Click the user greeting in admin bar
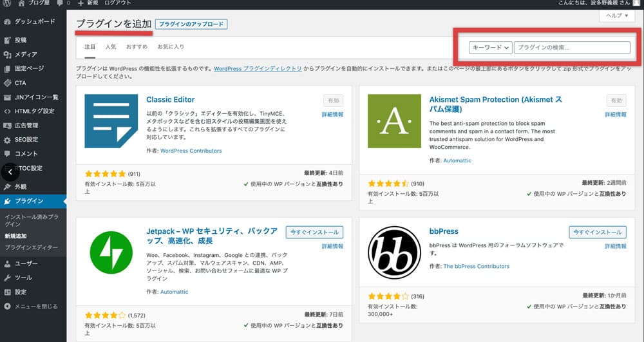 (594, 3)
